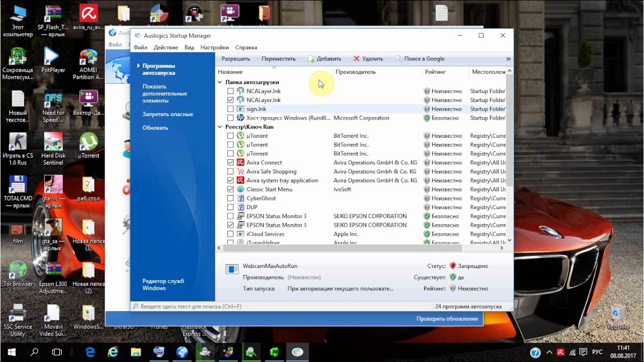Uncheck the Avira Connect checkbox
Image resolution: width=644 pixels, height=362 pixels.
[x=230, y=162]
